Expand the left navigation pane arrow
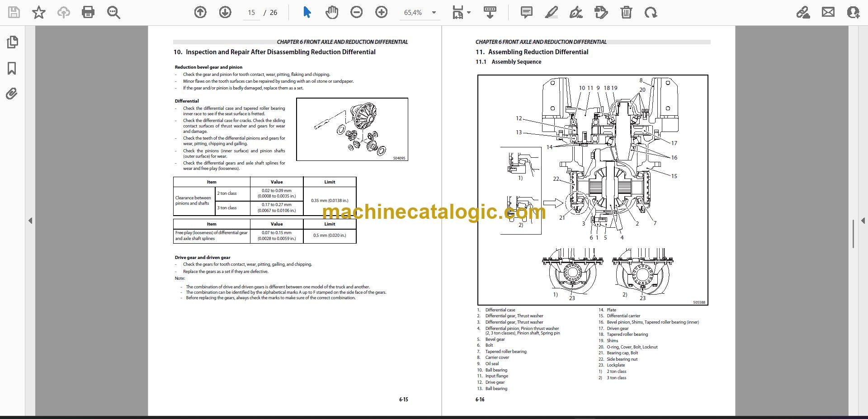868x419 pixels. click(x=30, y=221)
